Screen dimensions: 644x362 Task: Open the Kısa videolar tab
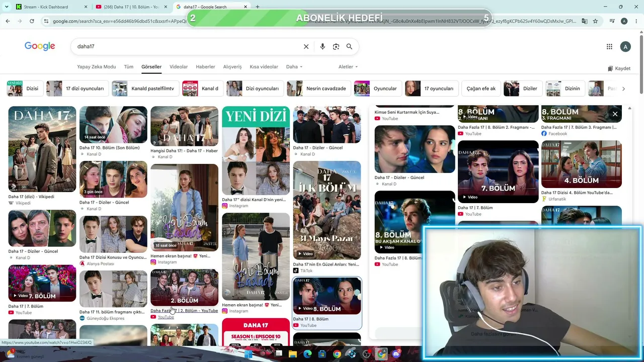coord(264,67)
